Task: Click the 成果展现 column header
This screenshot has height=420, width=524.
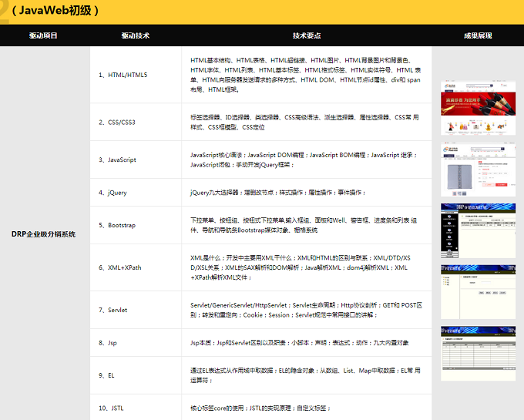Action: coord(477,35)
